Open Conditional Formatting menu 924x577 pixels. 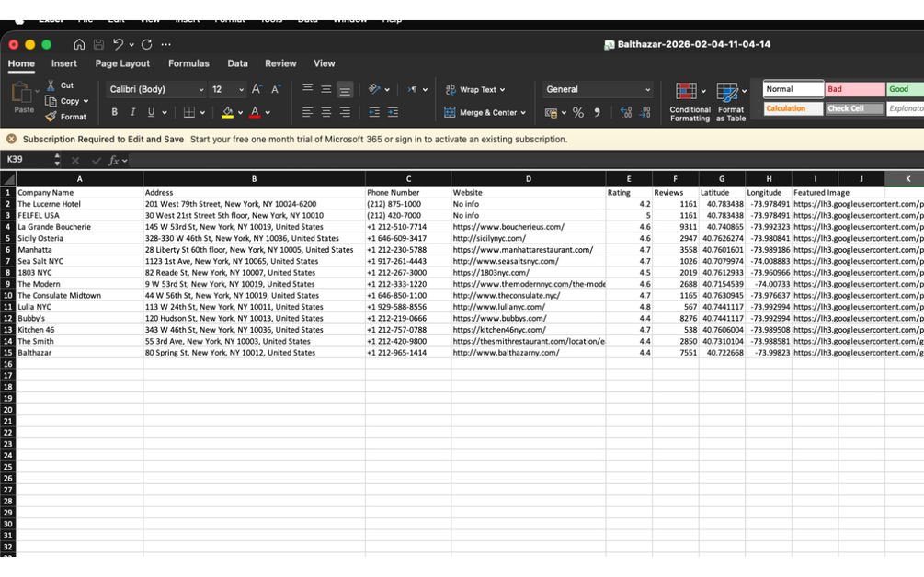(x=690, y=103)
